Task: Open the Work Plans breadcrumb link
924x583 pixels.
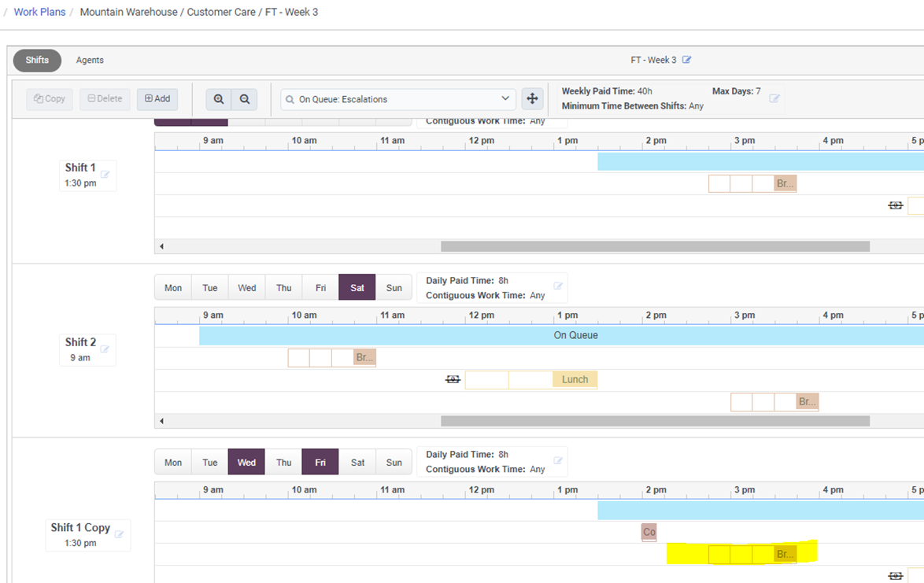Action: click(x=39, y=12)
